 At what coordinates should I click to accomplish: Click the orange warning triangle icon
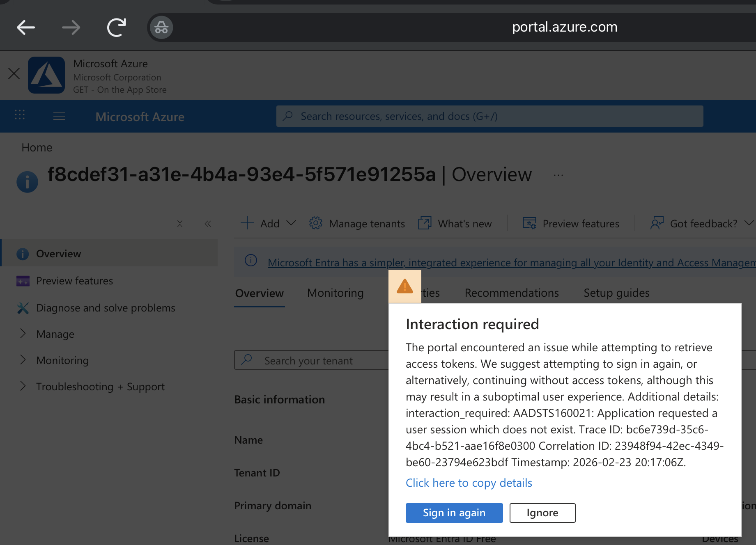click(x=405, y=286)
